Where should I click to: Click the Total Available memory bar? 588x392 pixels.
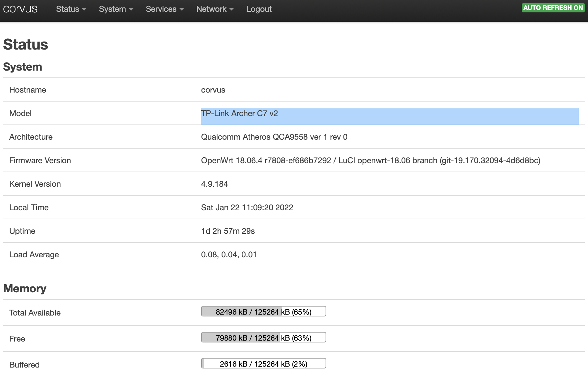pos(264,311)
